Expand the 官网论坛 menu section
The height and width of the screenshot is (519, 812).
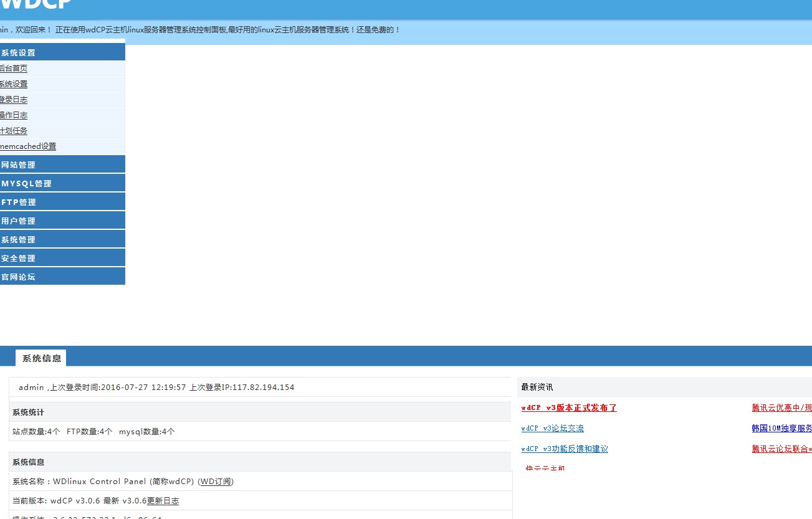(x=62, y=277)
